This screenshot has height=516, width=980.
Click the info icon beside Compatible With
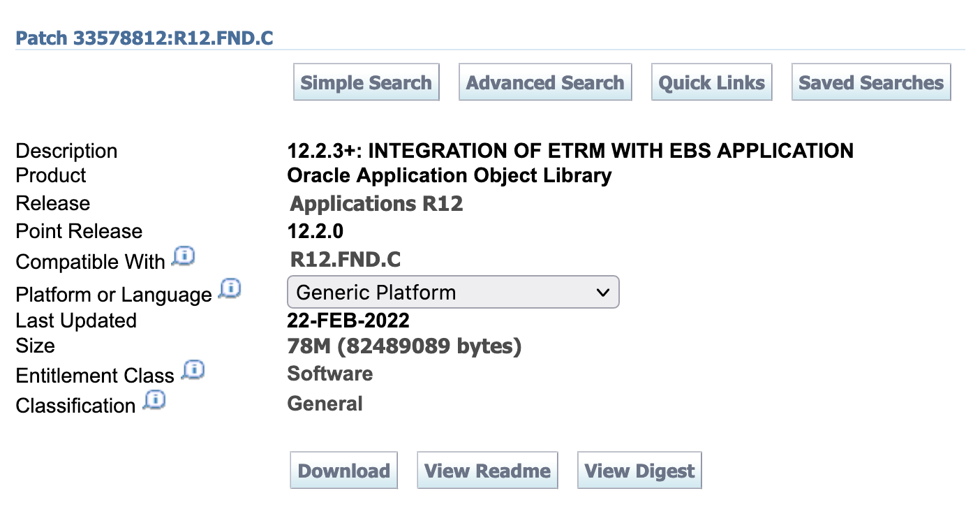[183, 257]
